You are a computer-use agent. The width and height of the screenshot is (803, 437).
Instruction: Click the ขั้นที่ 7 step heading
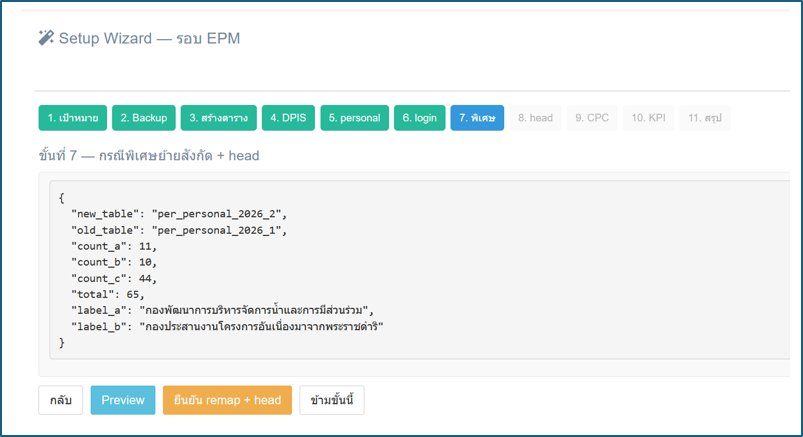pos(149,155)
